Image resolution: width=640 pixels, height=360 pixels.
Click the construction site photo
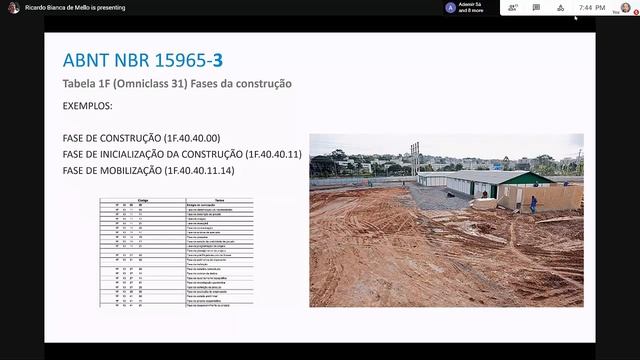coord(446,220)
